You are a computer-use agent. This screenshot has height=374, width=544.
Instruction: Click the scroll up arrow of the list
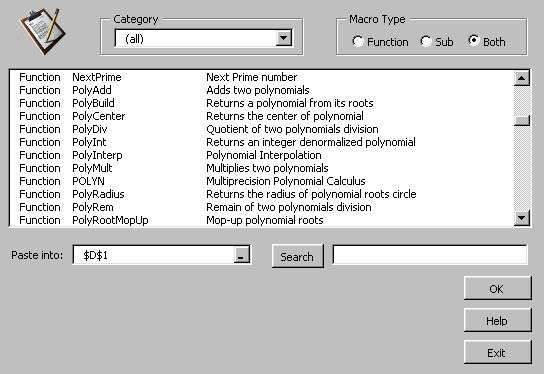[x=521, y=78]
